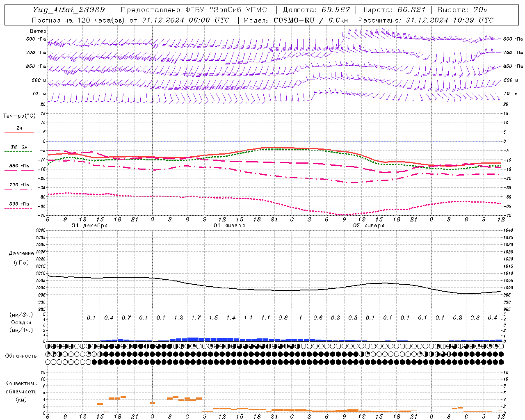Click the Долгота: 69.967 header field
The image size is (525, 420).
[316, 10]
